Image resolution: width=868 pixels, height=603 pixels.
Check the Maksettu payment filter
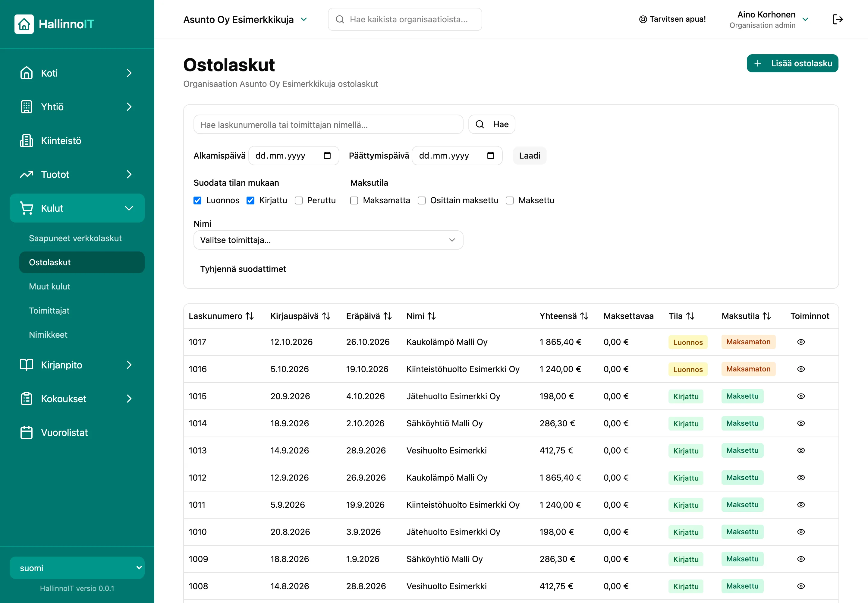click(x=510, y=200)
